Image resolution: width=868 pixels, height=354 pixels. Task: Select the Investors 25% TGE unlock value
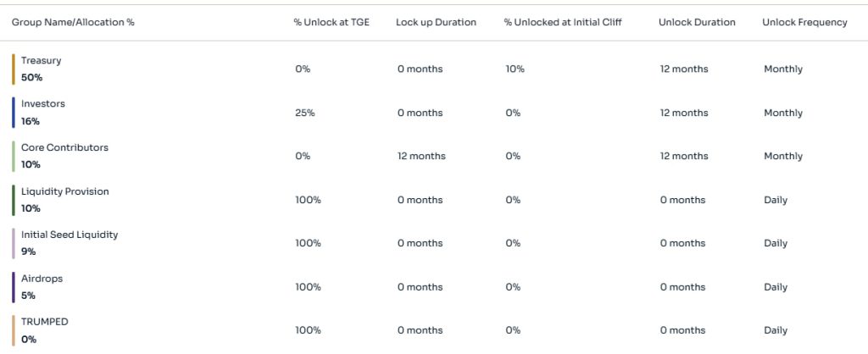[x=305, y=113]
